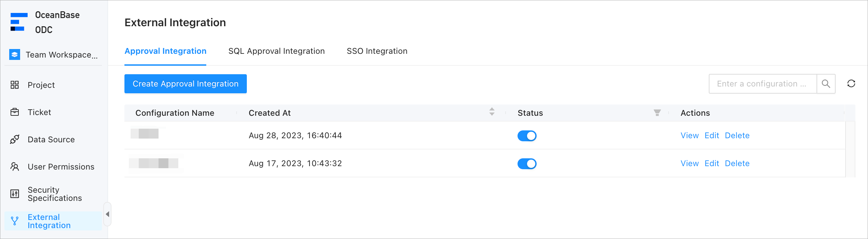Click the Ticket icon in sidebar
Screen dimensions: 868x239
(x=15, y=112)
